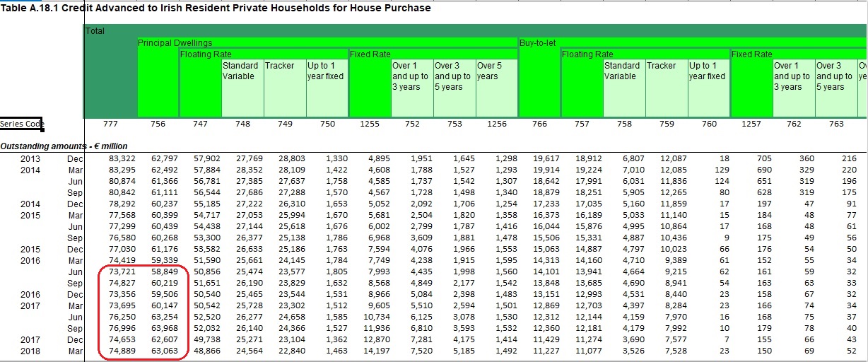This screenshot has width=868, height=362.
Task: Select the value 7,528 in Mar 2018 row
Action: click(x=675, y=351)
